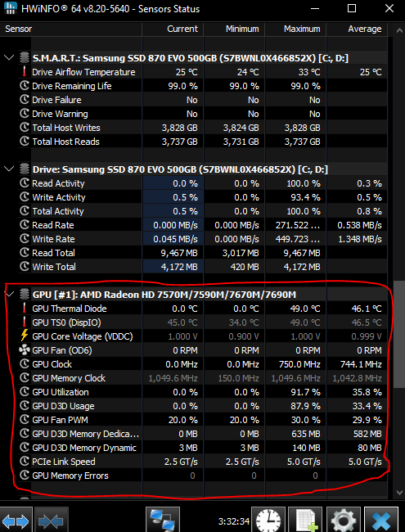Select the GPU D3D Usage row
This screenshot has width=405, height=532.
[203, 406]
